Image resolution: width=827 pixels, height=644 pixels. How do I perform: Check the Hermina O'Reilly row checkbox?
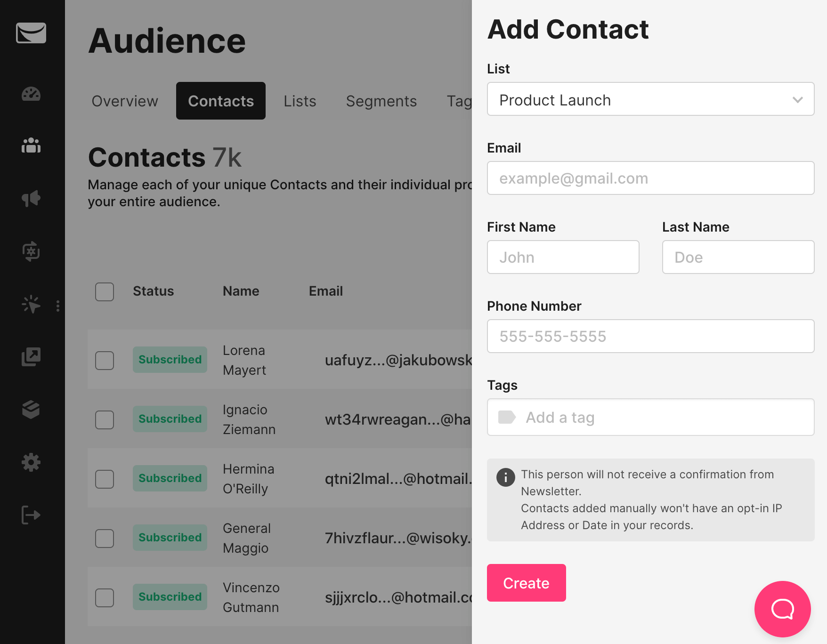(x=105, y=479)
